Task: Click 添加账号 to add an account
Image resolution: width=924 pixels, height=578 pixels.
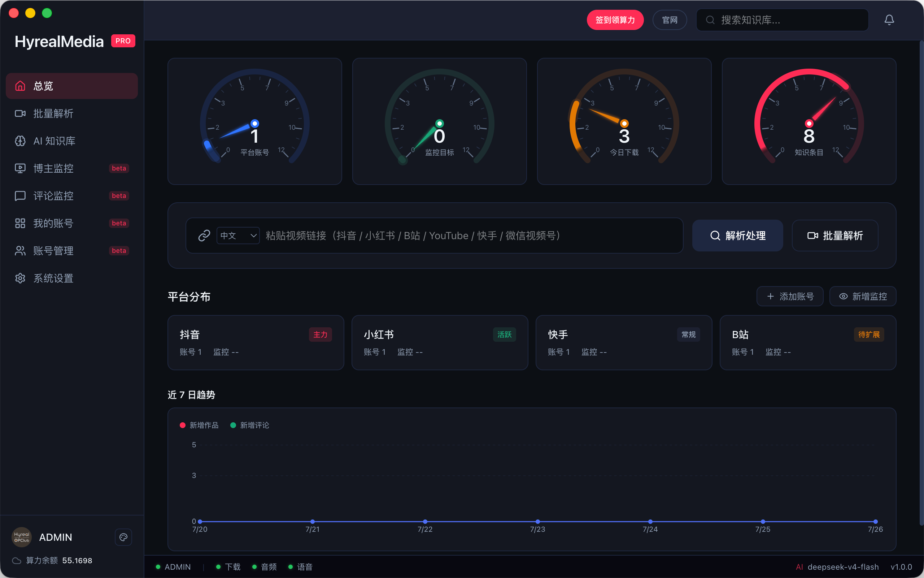Action: pyautogui.click(x=790, y=296)
